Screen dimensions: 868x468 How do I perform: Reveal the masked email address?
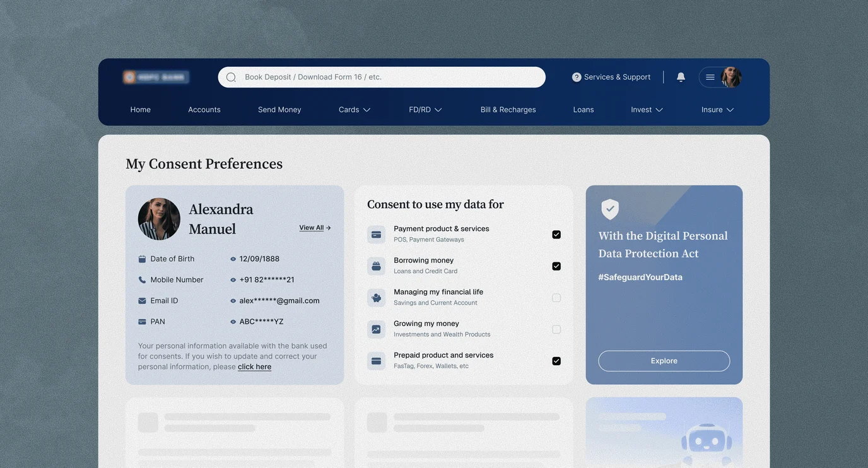pyautogui.click(x=233, y=301)
